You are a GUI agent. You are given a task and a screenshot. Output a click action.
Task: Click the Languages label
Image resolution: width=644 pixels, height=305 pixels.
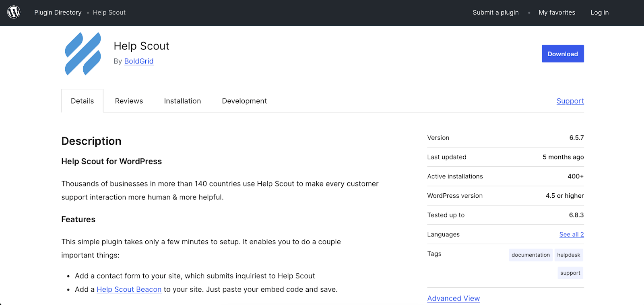tap(443, 234)
